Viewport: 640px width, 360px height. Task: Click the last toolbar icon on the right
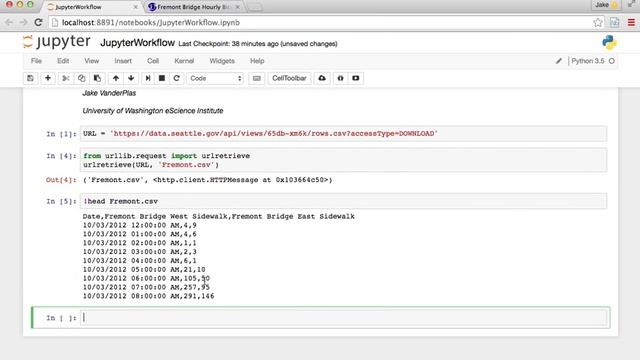356,78
